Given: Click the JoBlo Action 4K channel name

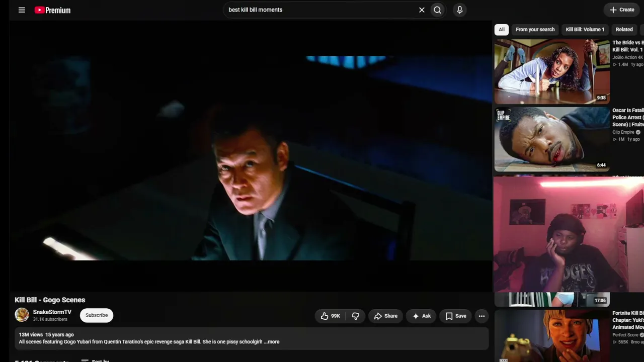Looking at the screenshot, I should pos(628,57).
